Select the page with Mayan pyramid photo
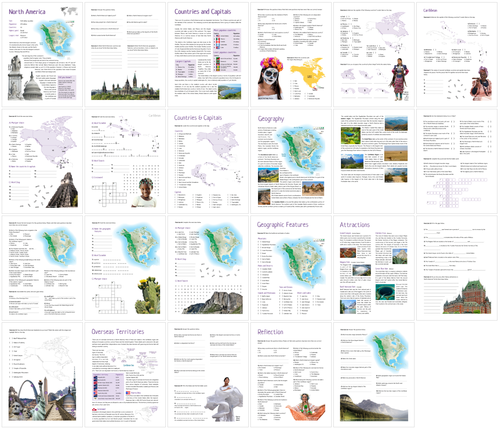The width and height of the screenshot is (500, 429). pos(42,161)
